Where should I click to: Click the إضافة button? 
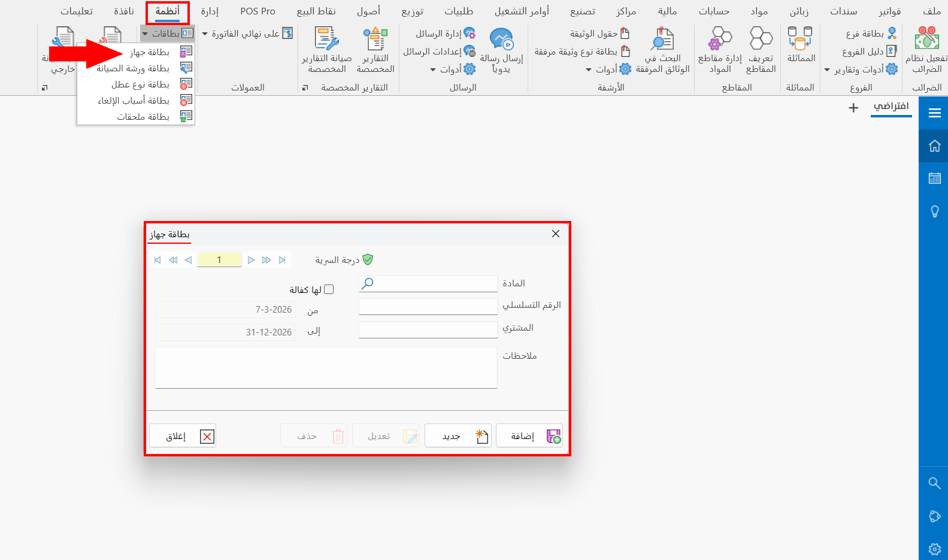coord(529,436)
